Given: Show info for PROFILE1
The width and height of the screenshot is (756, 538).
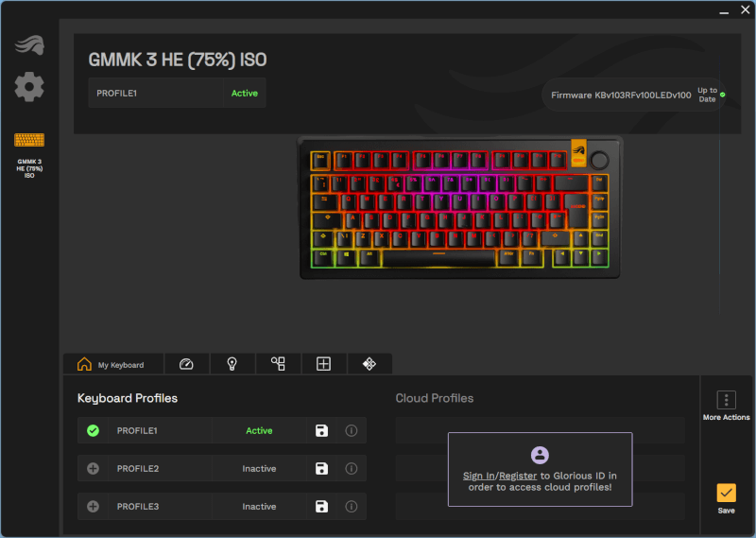Looking at the screenshot, I should point(352,430).
